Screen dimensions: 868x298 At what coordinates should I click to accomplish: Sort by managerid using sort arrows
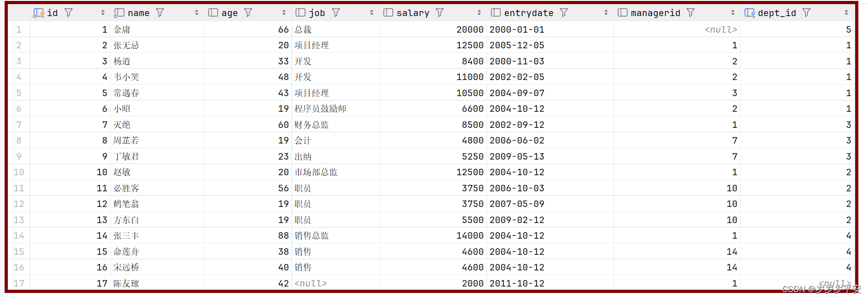732,13
